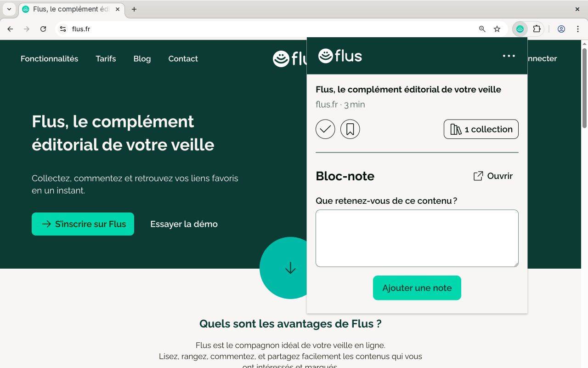Reload the page

tap(43, 29)
